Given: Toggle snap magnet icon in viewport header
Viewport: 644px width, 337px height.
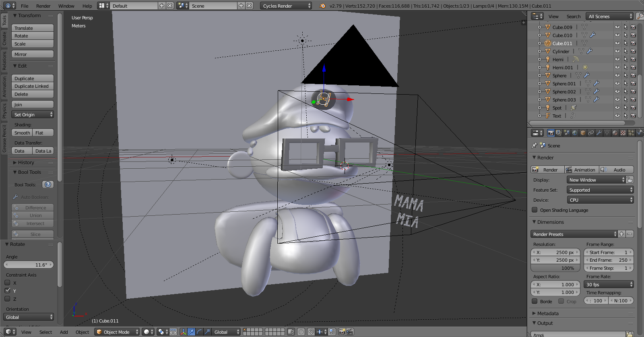Looking at the screenshot, I should tap(311, 332).
